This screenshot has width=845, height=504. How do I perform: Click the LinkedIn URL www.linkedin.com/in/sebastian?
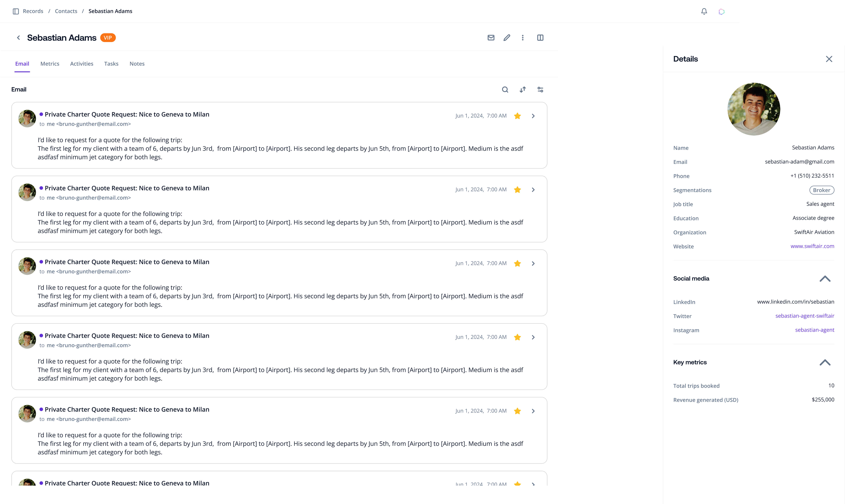pyautogui.click(x=795, y=302)
